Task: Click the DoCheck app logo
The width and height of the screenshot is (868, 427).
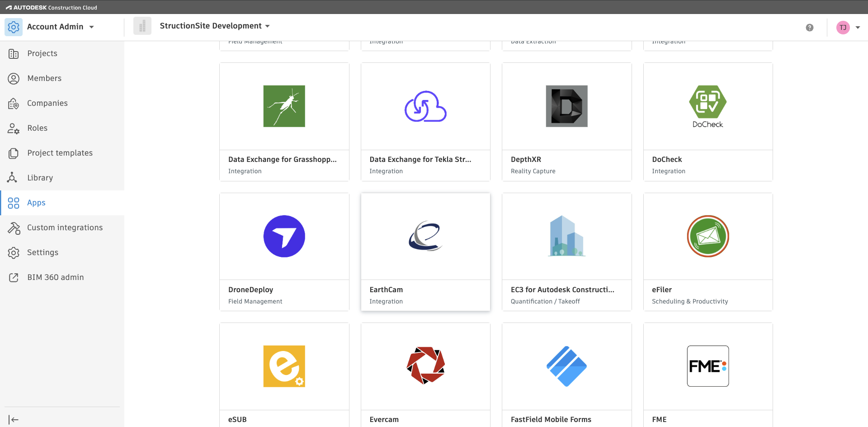Action: [708, 106]
